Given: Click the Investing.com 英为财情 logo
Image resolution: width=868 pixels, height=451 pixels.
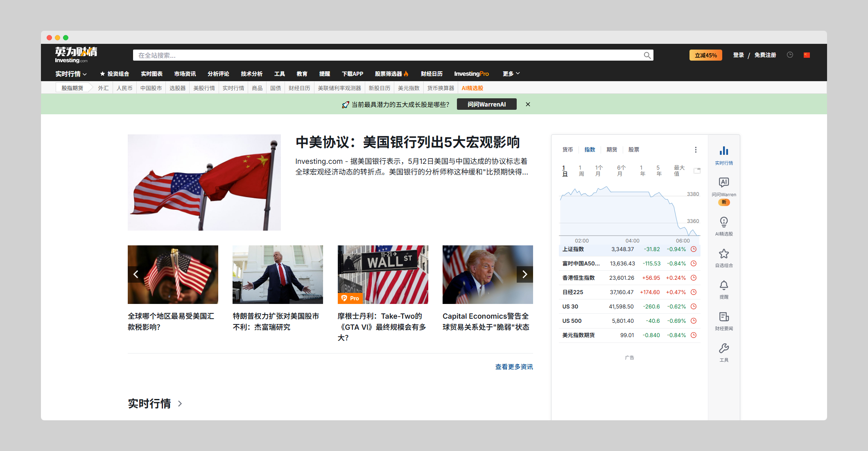Looking at the screenshot, I should tap(76, 55).
